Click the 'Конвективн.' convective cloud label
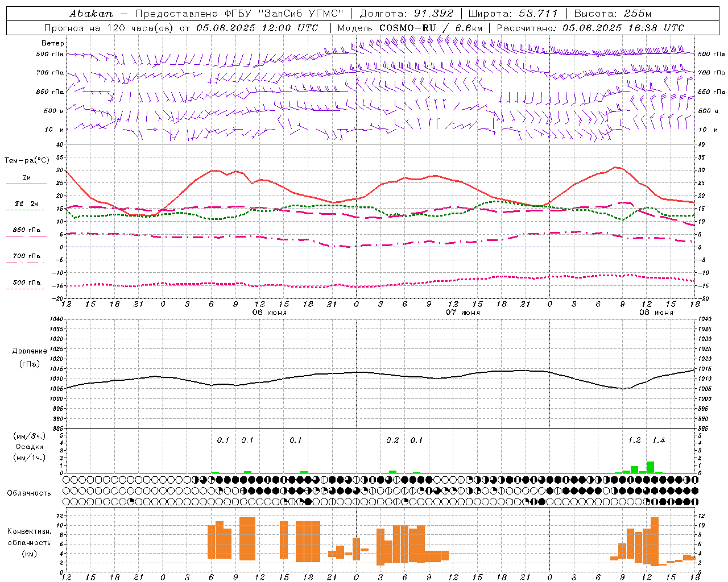Image resolution: width=728 pixels, height=582 pixels. [x=29, y=531]
